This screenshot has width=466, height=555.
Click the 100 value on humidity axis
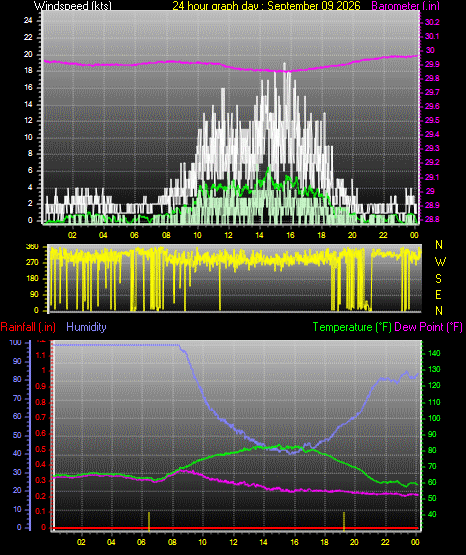point(16,343)
